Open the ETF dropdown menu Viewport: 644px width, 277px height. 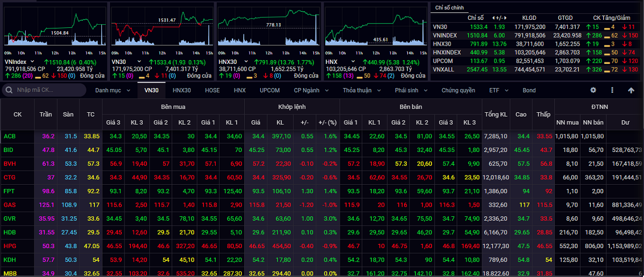[497, 90]
